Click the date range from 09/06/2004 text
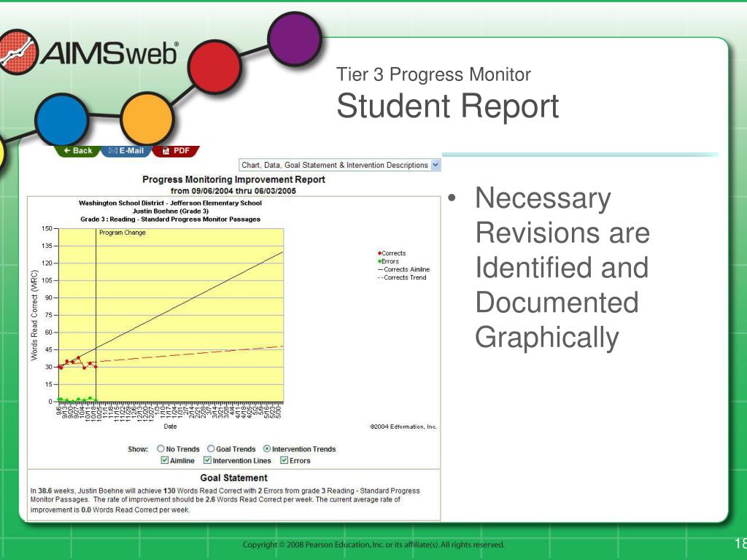Viewport: 747px width, 560px height. coord(233,191)
